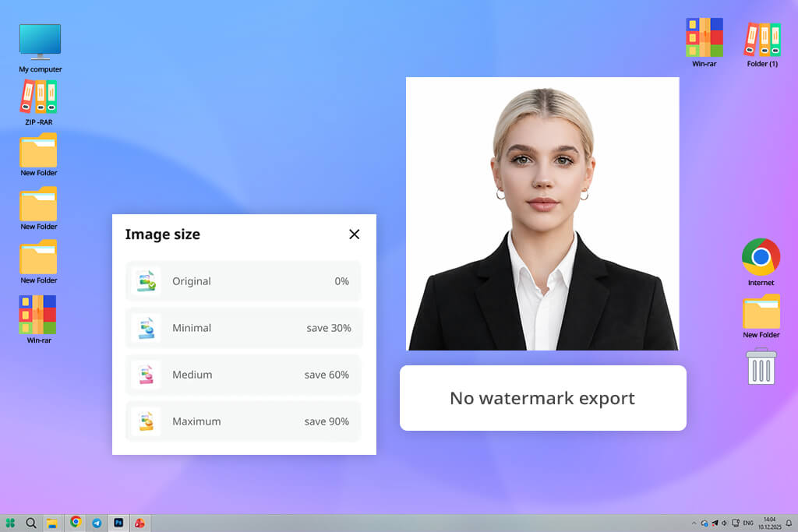Switch the ENG input language indicator

(748, 523)
